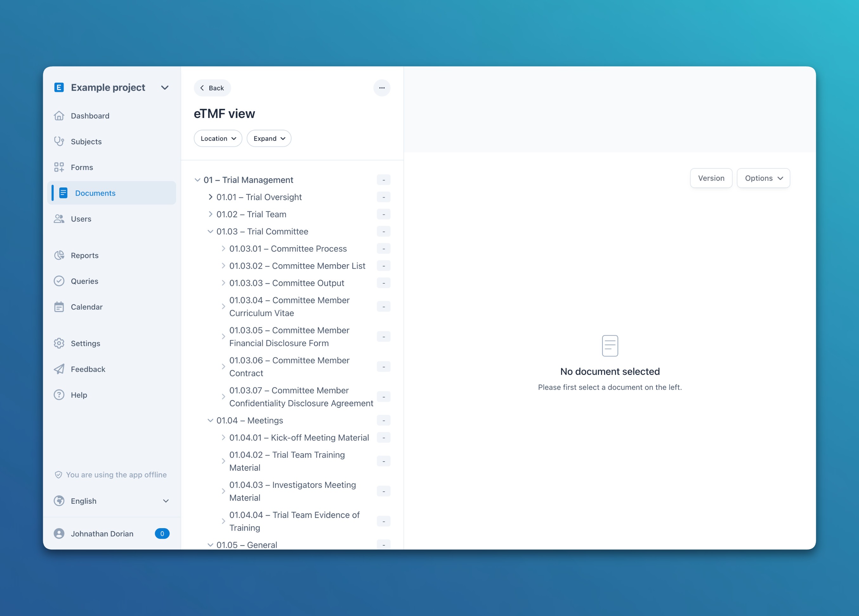Open the Dashboard home icon
This screenshot has width=859, height=616.
[59, 116]
